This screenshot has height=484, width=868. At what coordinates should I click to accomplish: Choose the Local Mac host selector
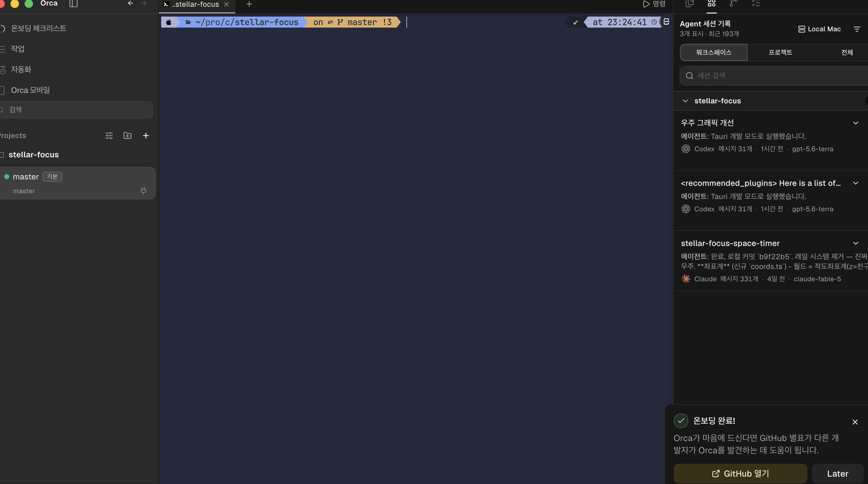coord(820,29)
